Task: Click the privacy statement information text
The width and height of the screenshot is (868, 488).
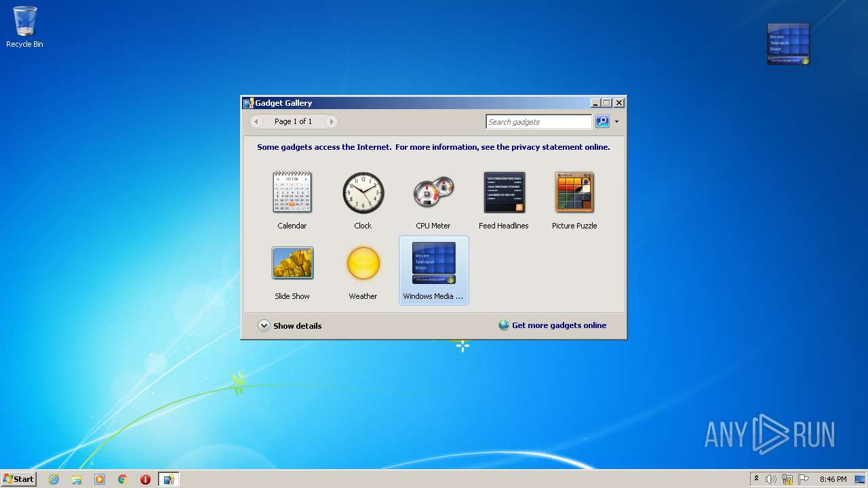Action: pos(433,147)
